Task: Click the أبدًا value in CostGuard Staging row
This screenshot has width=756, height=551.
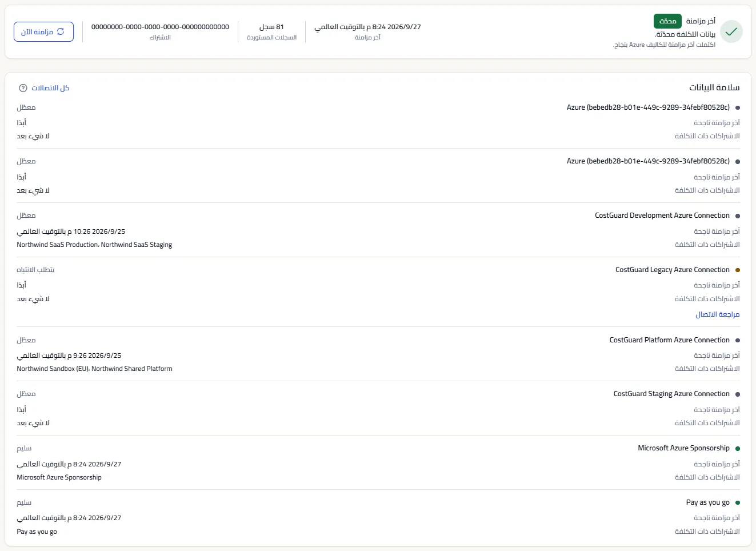Action: pyautogui.click(x=21, y=410)
